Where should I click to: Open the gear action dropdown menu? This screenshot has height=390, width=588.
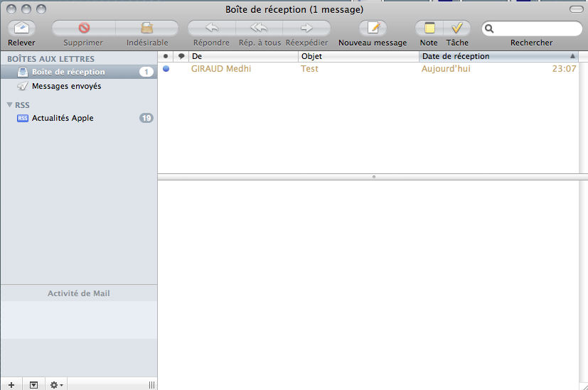pyautogui.click(x=55, y=384)
